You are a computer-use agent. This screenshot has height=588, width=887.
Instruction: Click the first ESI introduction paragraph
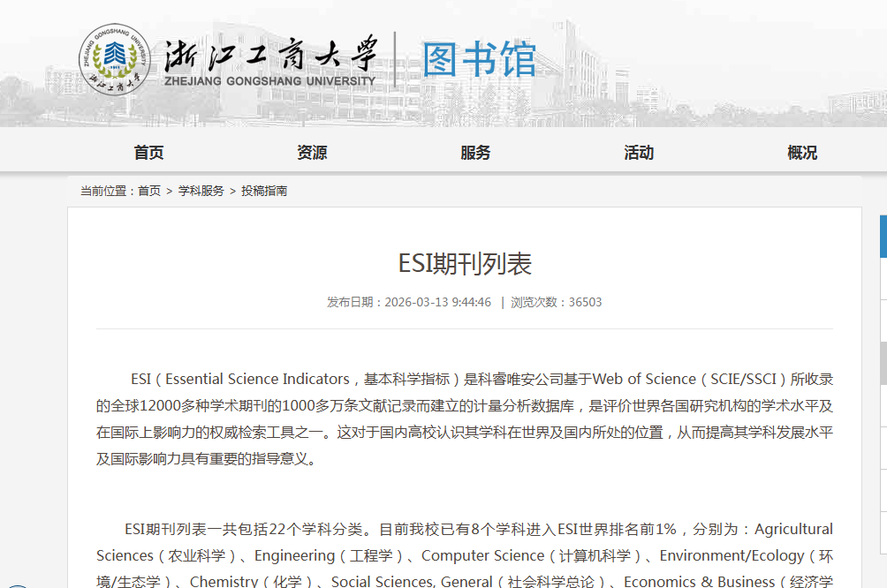tap(465, 419)
